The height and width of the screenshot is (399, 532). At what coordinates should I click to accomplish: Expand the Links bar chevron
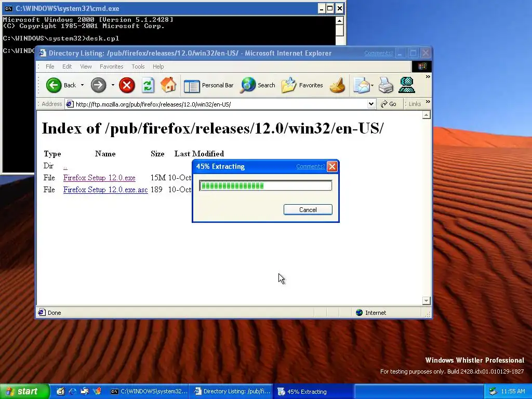(x=428, y=101)
